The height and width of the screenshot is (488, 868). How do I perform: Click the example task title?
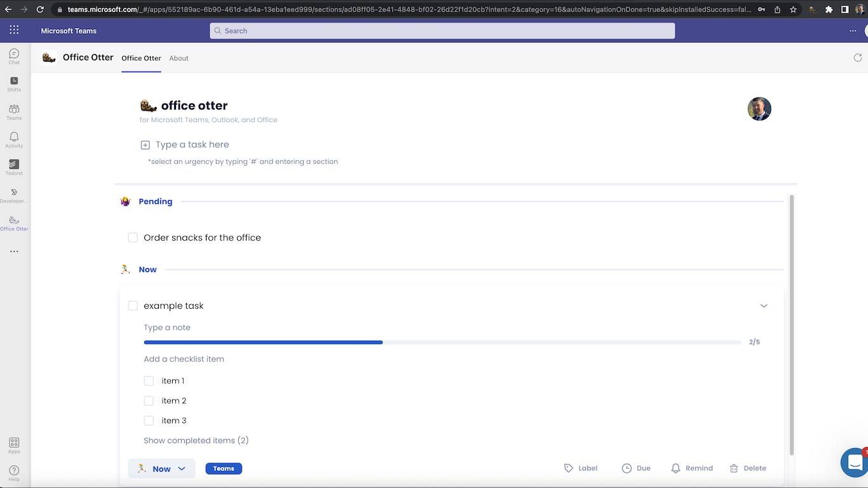(x=173, y=306)
